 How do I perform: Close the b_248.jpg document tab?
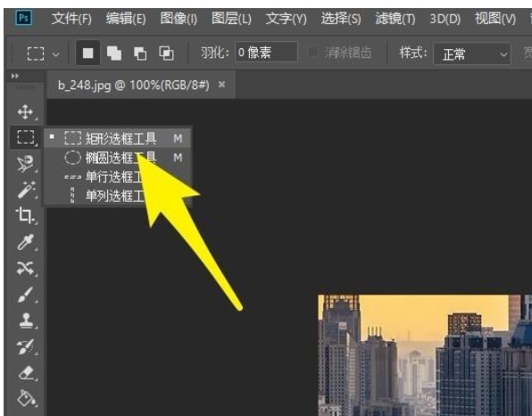coord(221,84)
